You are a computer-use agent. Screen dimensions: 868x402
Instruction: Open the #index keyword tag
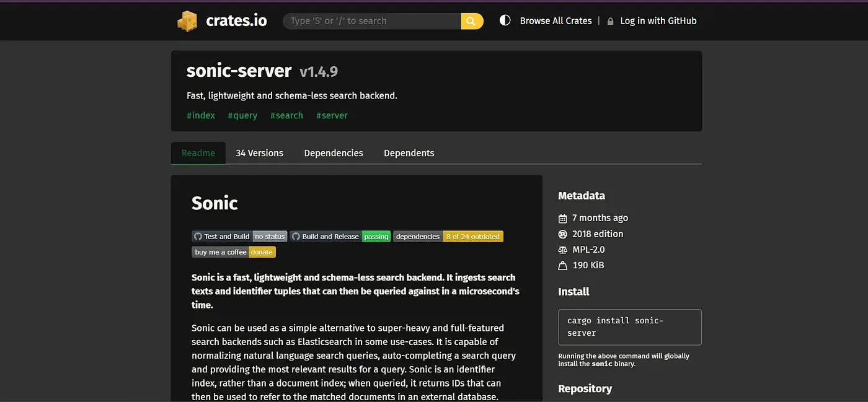tap(201, 115)
